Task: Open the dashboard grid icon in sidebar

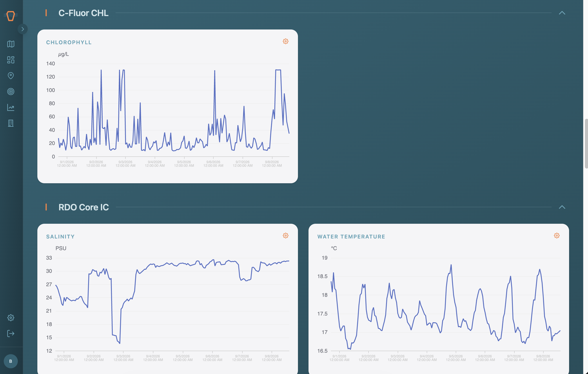Action: (11, 60)
